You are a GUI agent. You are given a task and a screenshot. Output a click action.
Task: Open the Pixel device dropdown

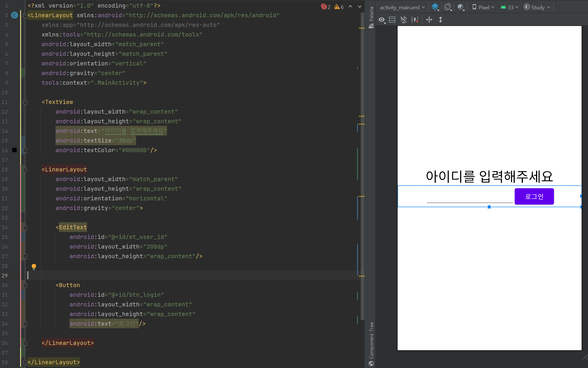483,7
